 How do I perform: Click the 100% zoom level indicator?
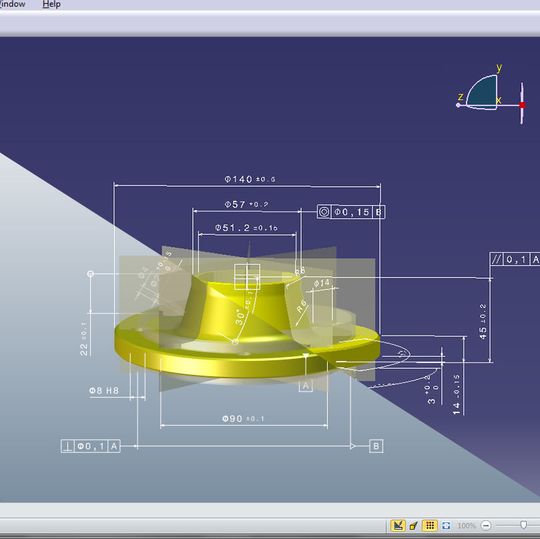[466, 526]
